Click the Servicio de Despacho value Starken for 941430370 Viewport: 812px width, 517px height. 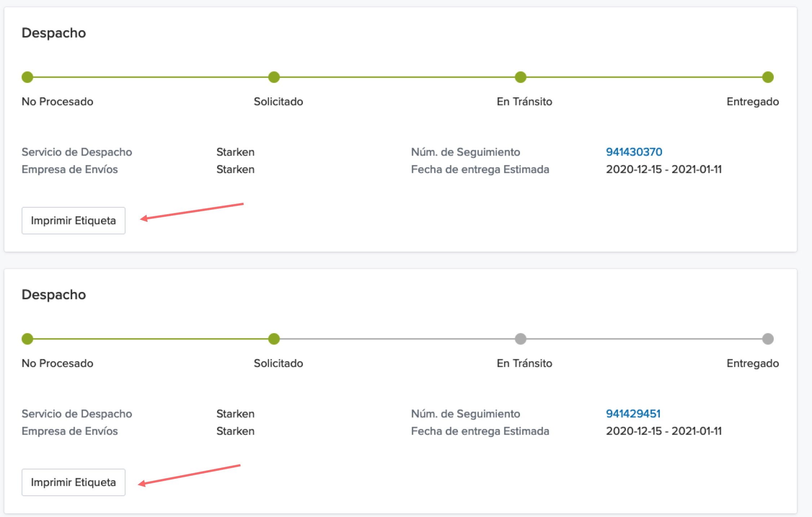coord(235,152)
